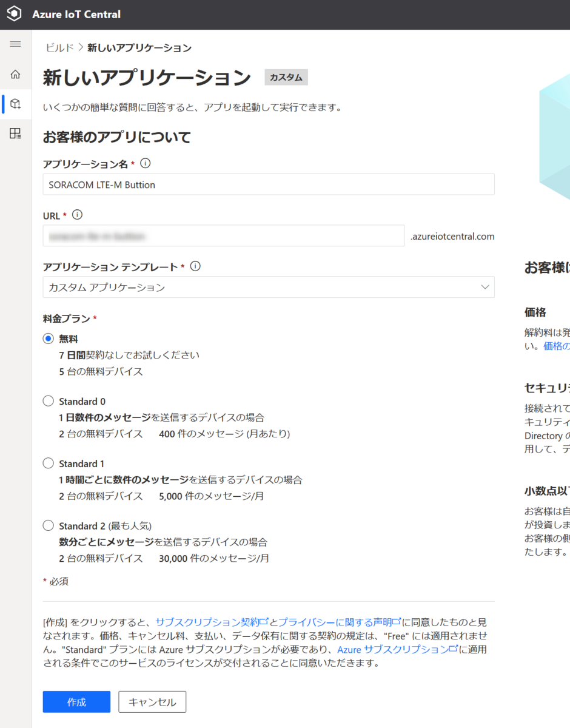
Task: Open the My apps sidebar icon
Action: [x=16, y=133]
